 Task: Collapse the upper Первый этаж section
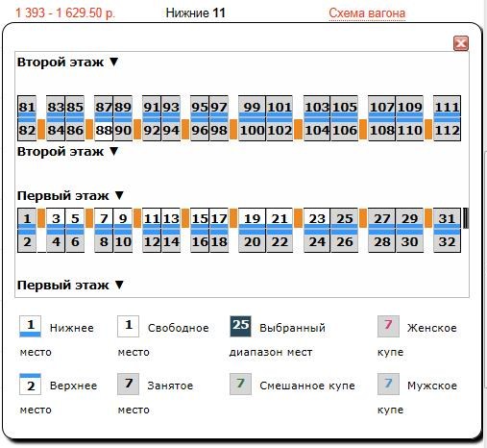119,195
